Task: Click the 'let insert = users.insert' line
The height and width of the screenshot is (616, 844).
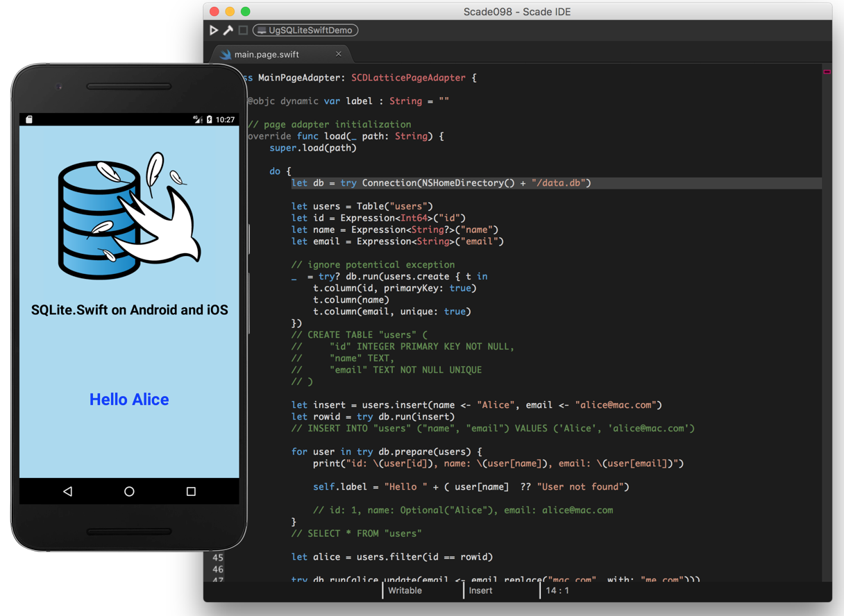Action: click(x=477, y=404)
